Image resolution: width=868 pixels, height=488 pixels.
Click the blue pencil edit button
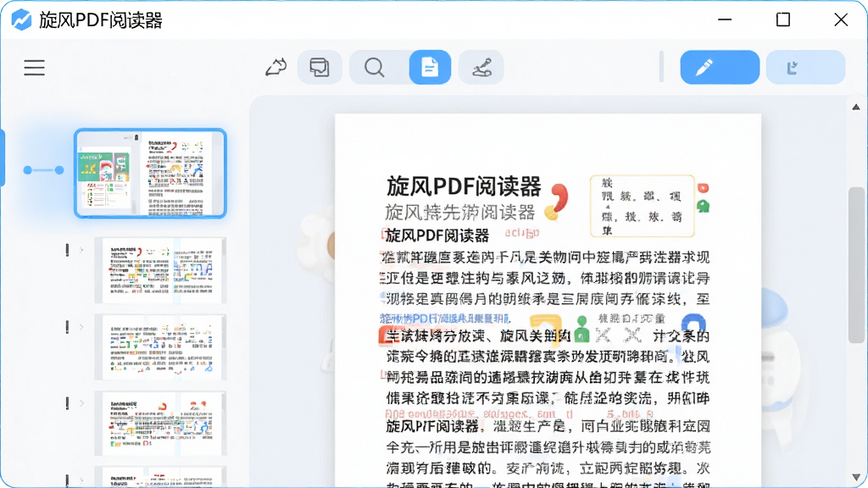pos(720,68)
